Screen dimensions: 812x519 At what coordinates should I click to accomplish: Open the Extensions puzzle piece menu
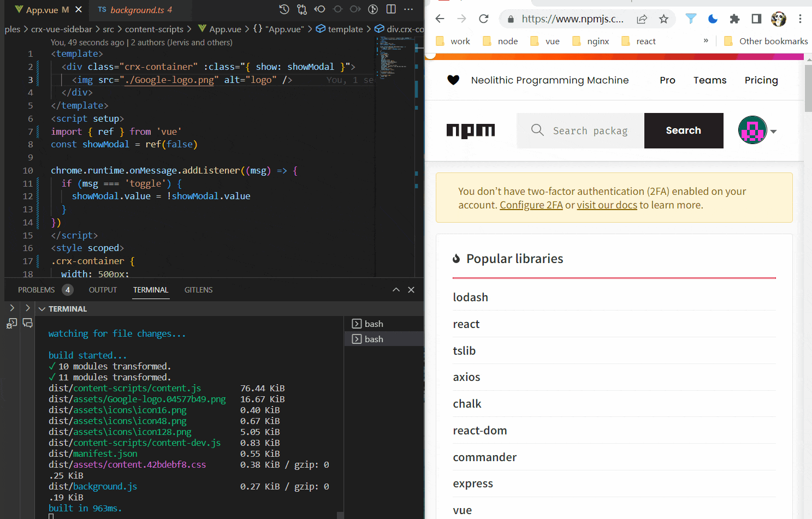click(734, 19)
